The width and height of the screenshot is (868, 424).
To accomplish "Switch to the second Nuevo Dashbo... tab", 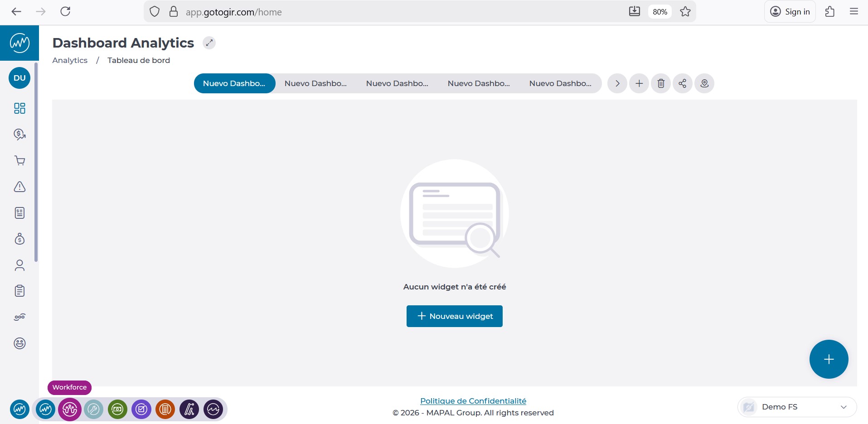I will (x=315, y=83).
